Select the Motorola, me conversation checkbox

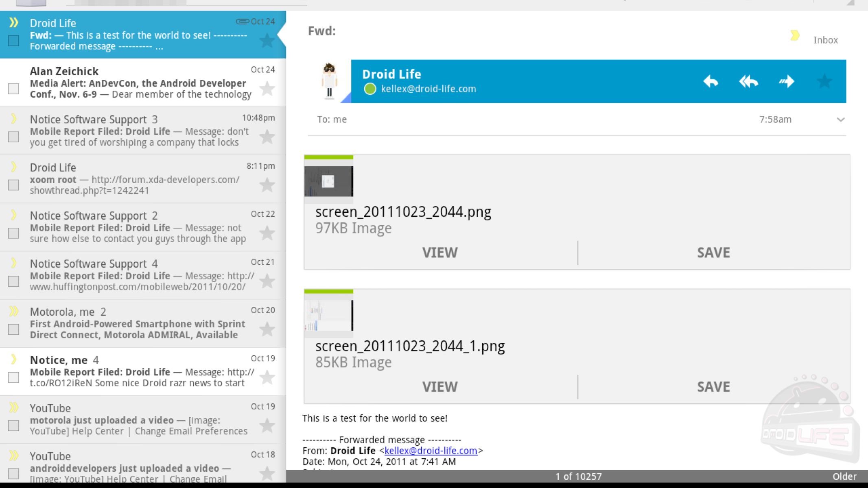(14, 329)
